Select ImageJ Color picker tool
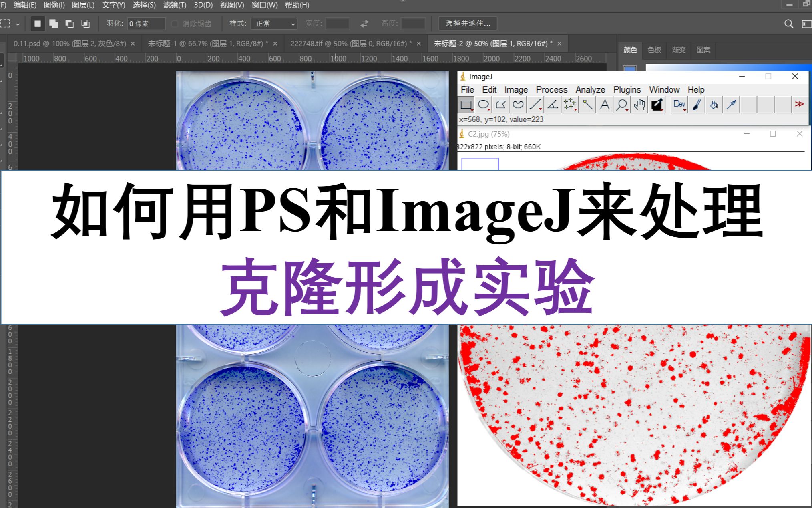812x508 pixels. click(657, 105)
